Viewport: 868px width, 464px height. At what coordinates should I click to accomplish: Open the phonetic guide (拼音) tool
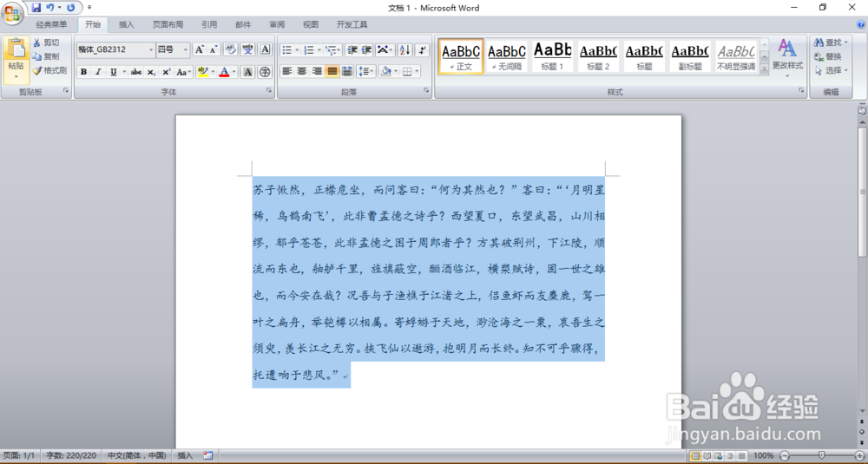pos(247,49)
